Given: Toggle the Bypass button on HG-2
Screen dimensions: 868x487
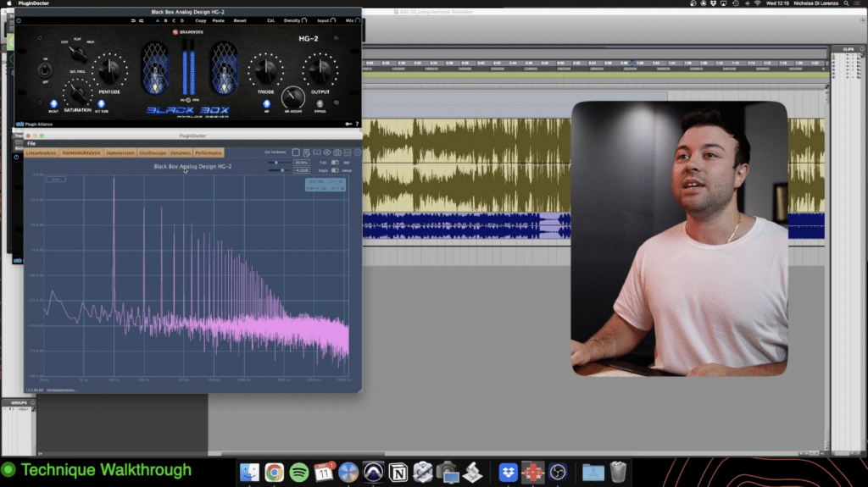Looking at the screenshot, I should pyautogui.click(x=320, y=104).
